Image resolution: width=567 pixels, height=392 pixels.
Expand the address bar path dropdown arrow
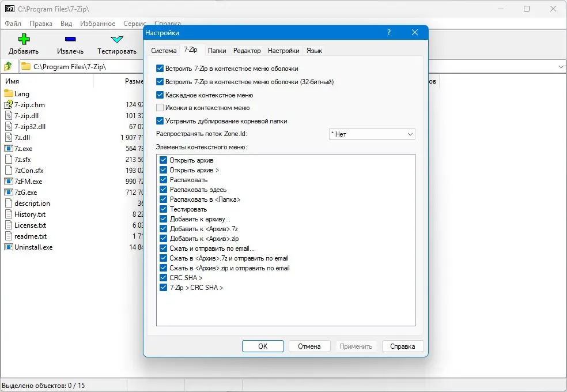point(561,66)
